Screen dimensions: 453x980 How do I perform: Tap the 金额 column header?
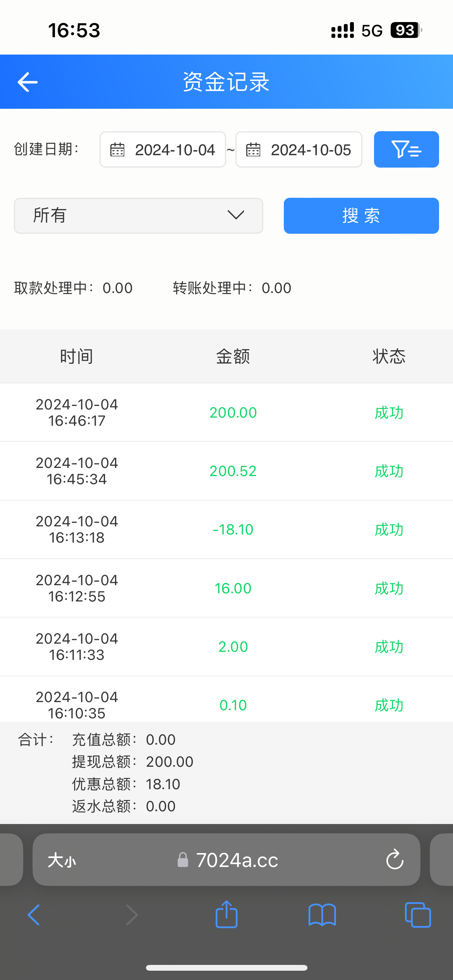(x=233, y=356)
